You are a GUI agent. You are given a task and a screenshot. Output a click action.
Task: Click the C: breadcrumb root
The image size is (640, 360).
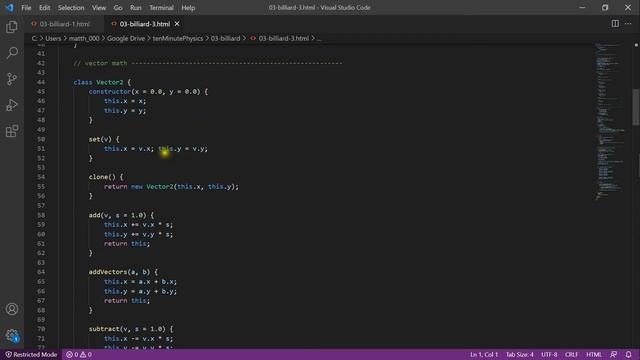34,38
